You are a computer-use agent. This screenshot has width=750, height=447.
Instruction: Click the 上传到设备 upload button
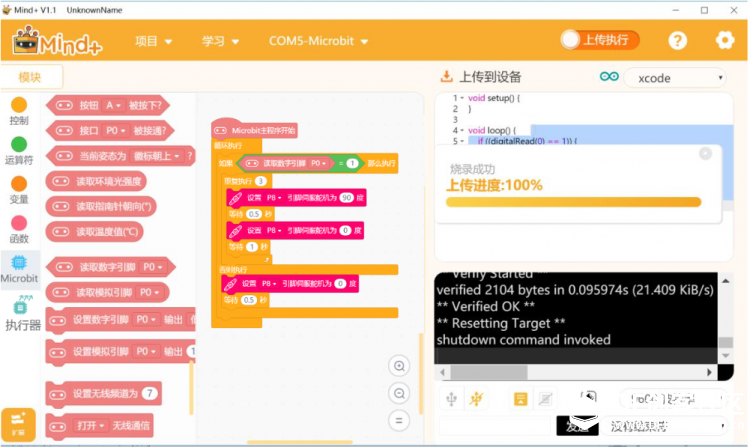pyautogui.click(x=480, y=76)
